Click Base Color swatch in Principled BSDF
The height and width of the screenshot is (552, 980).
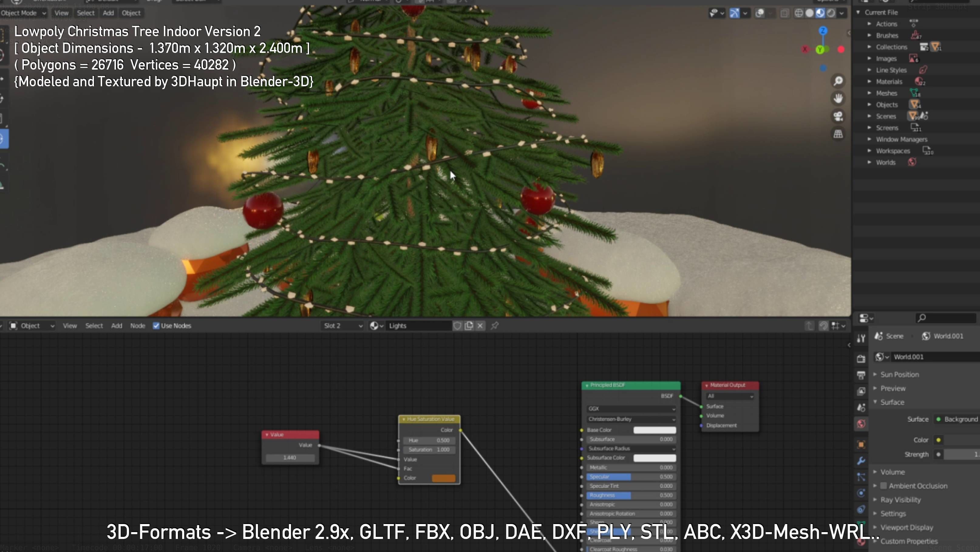click(654, 430)
